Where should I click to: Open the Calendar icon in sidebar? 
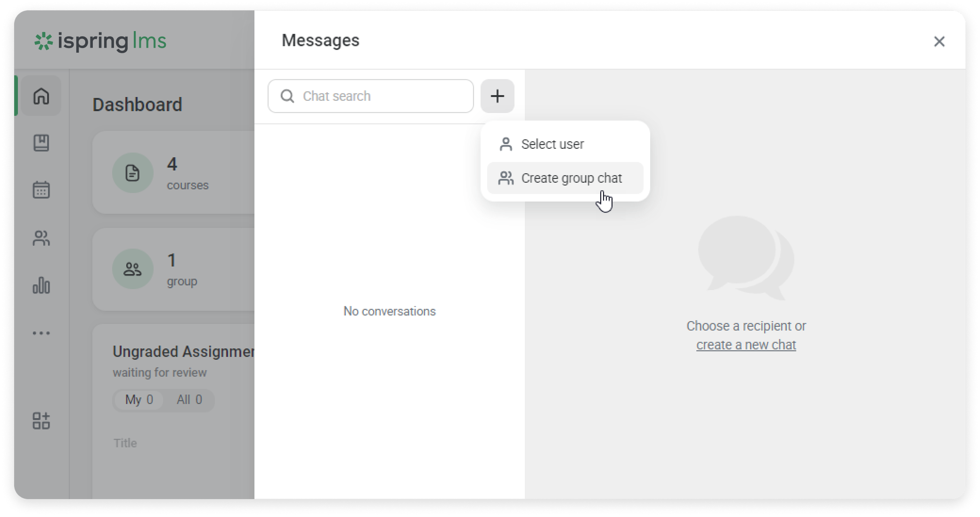(x=41, y=190)
